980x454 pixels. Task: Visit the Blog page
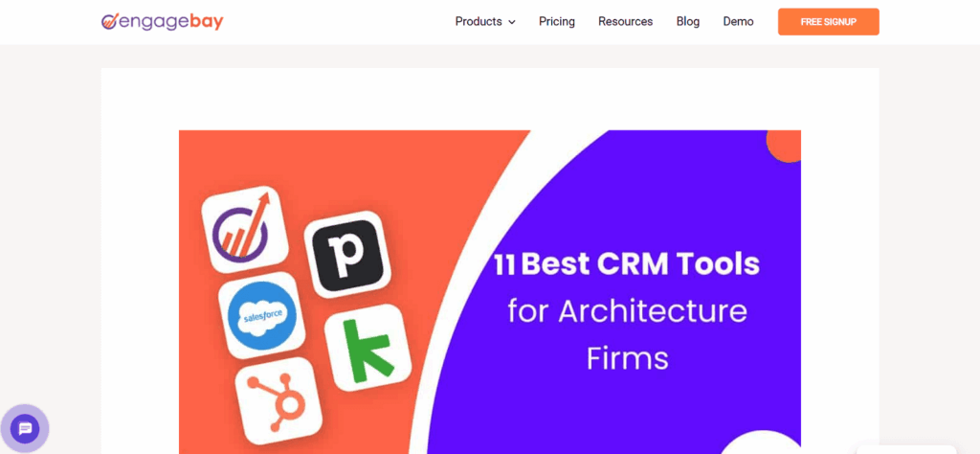pos(688,22)
